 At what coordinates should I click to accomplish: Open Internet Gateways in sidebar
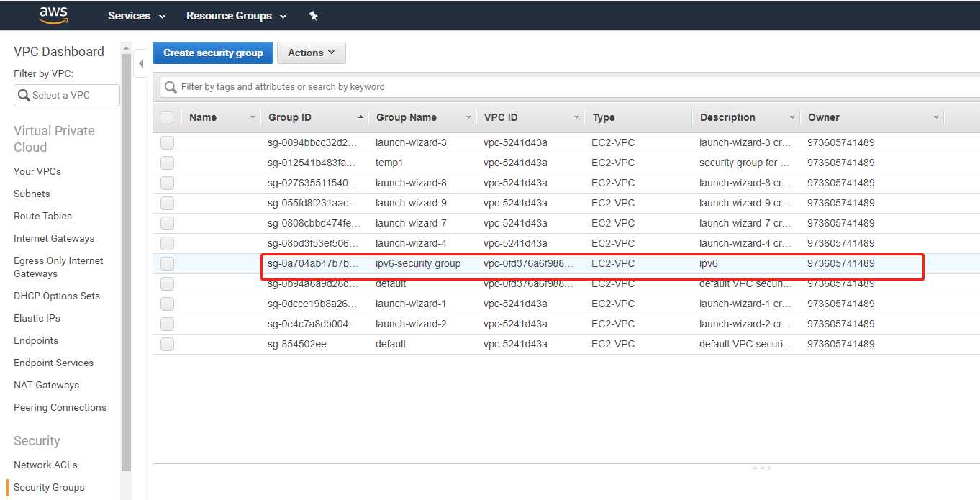pos(54,238)
